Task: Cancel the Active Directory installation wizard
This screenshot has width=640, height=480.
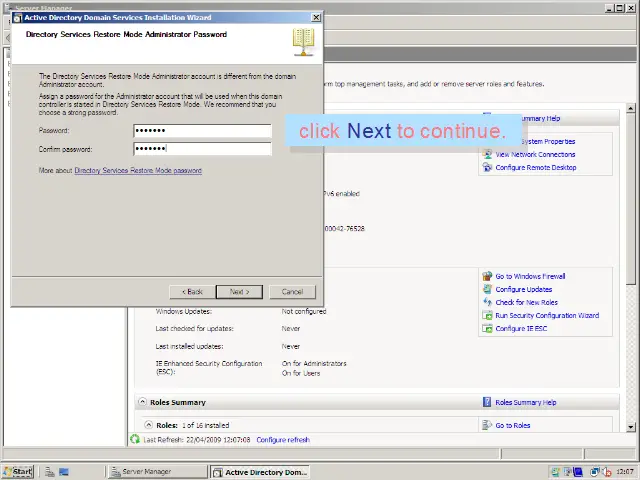Action: pos(292,292)
